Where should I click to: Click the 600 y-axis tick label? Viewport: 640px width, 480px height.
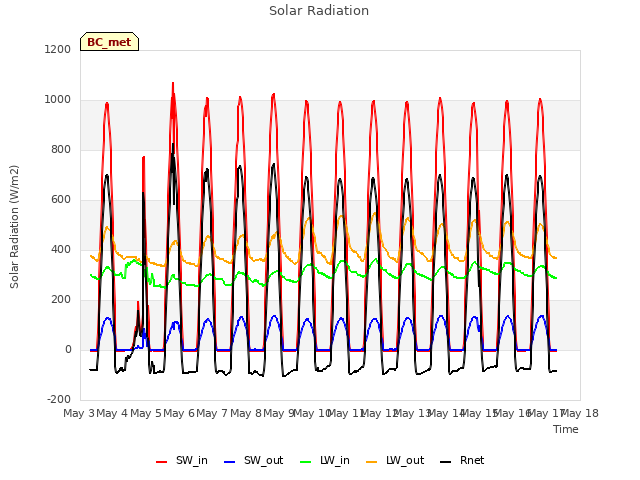(61, 200)
